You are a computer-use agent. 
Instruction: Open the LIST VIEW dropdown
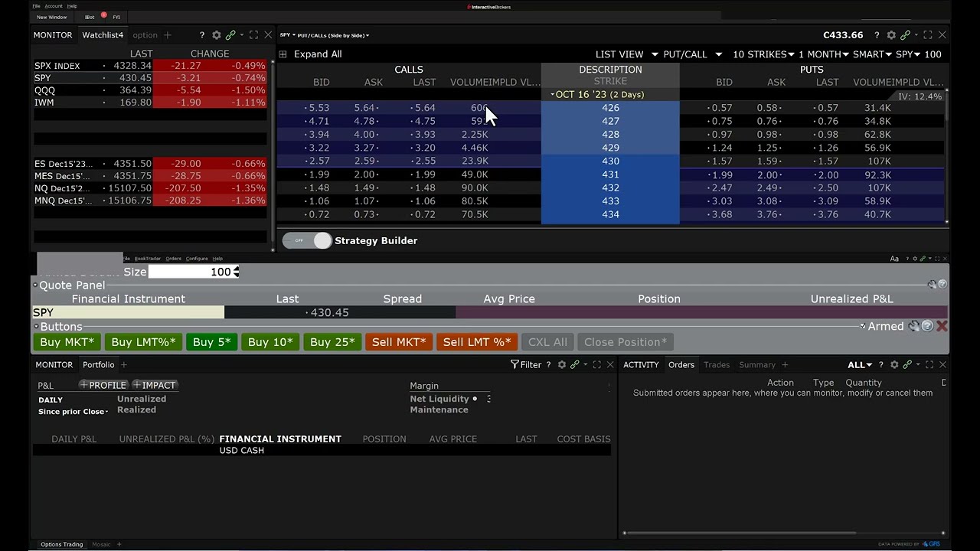[626, 54]
